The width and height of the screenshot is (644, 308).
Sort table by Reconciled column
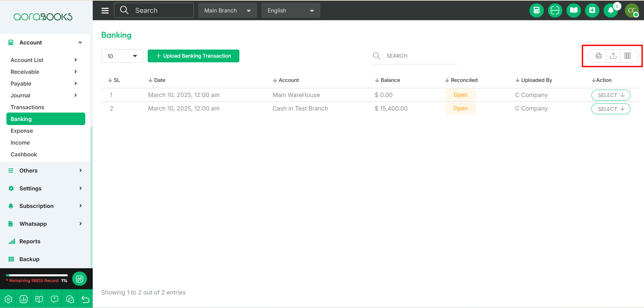pyautogui.click(x=461, y=80)
